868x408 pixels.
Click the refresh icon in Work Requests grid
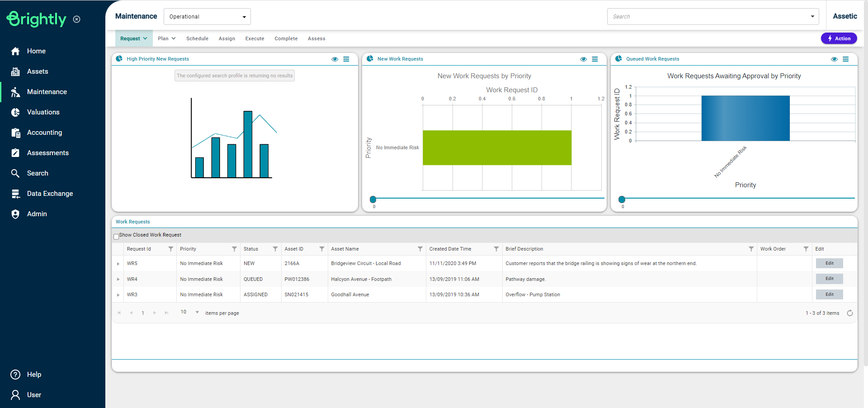coord(850,313)
